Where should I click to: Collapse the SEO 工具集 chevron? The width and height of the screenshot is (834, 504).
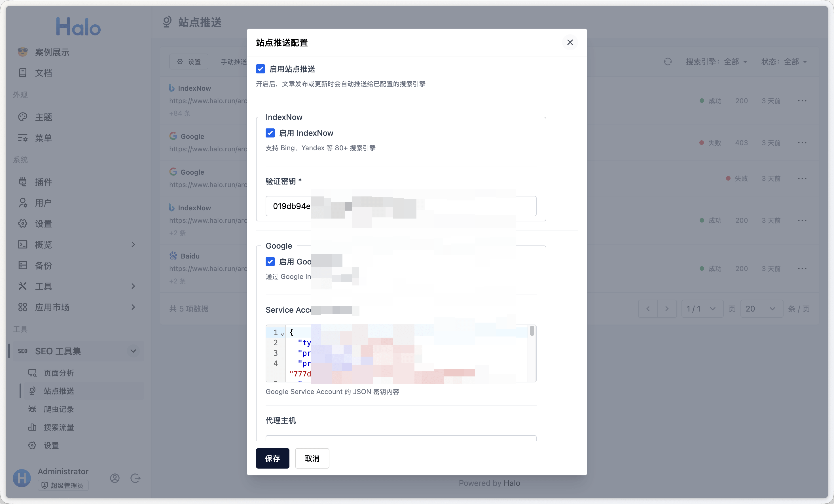133,351
